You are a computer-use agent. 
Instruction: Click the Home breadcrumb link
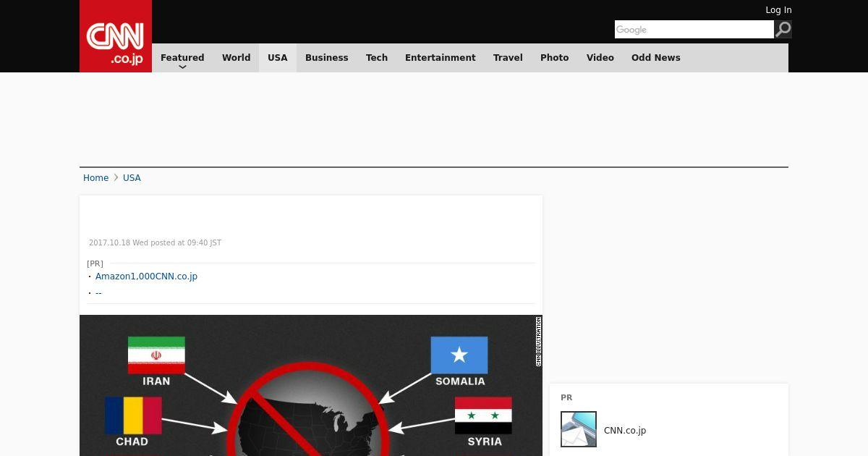click(x=95, y=178)
